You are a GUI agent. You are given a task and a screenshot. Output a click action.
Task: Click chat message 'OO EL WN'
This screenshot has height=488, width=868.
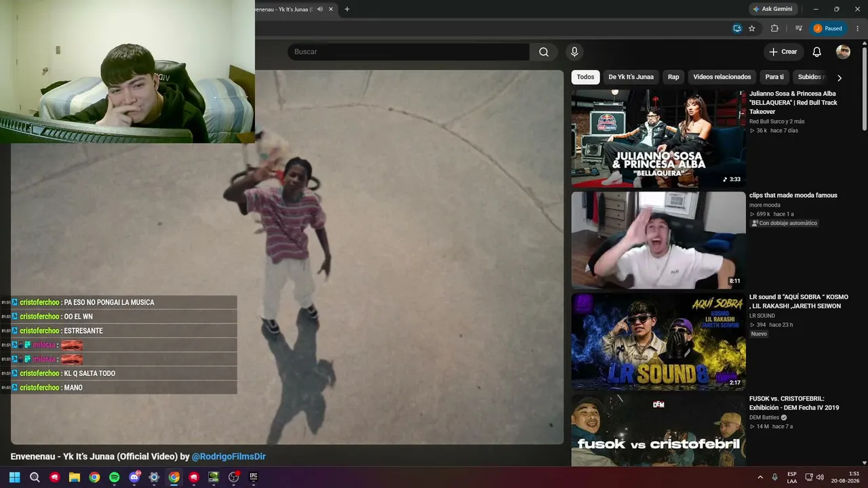click(78, 317)
